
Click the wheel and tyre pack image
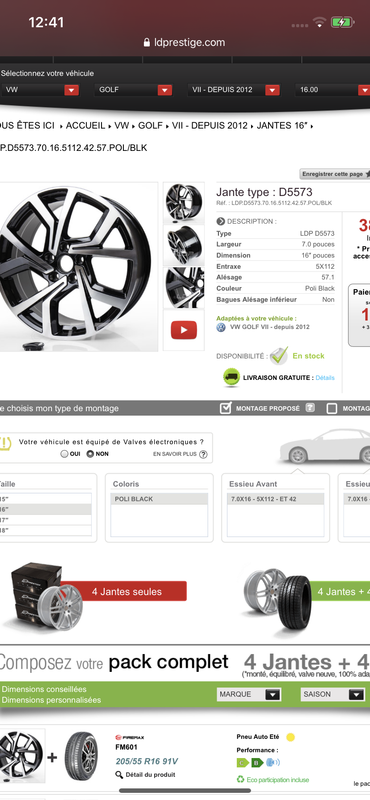pos(277,598)
